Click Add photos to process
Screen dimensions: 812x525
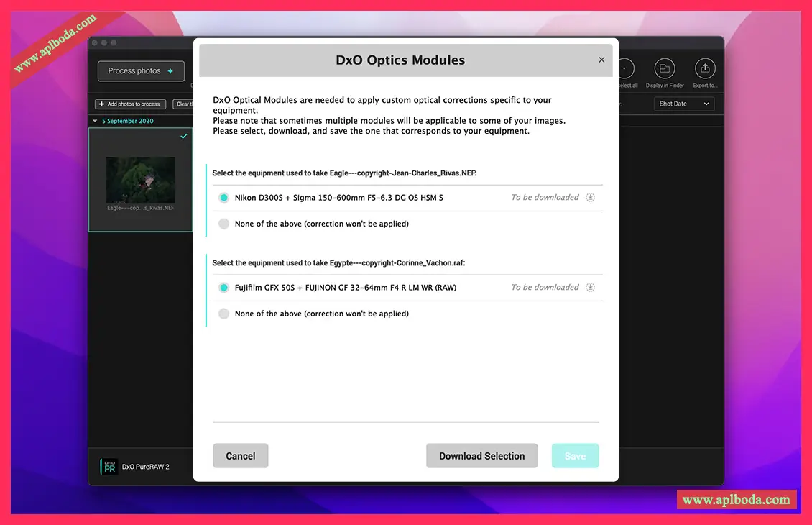pyautogui.click(x=130, y=104)
